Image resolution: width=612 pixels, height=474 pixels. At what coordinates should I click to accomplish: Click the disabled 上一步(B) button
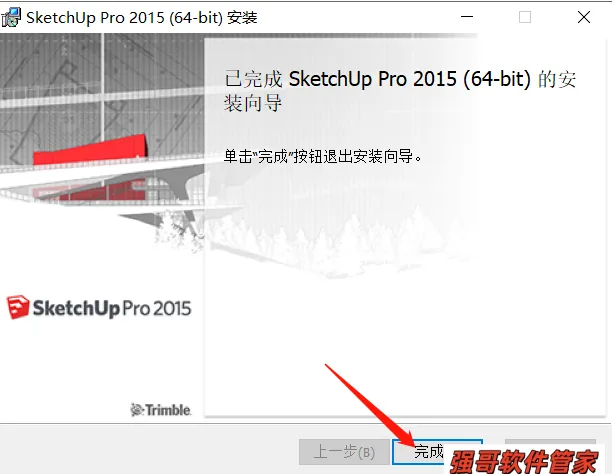pyautogui.click(x=344, y=452)
